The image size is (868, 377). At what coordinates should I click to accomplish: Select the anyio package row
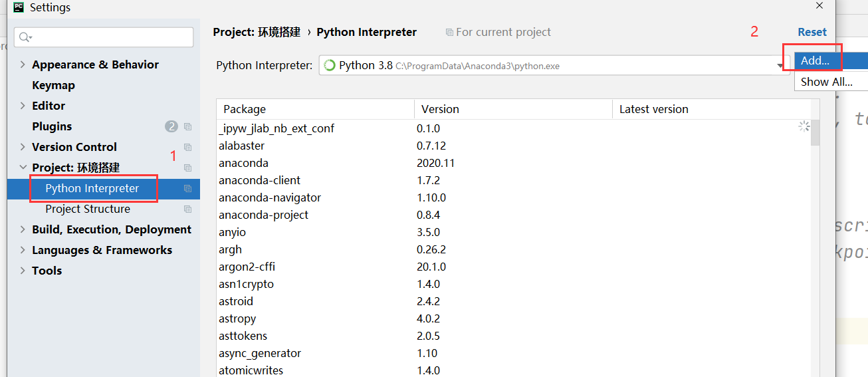pos(514,232)
